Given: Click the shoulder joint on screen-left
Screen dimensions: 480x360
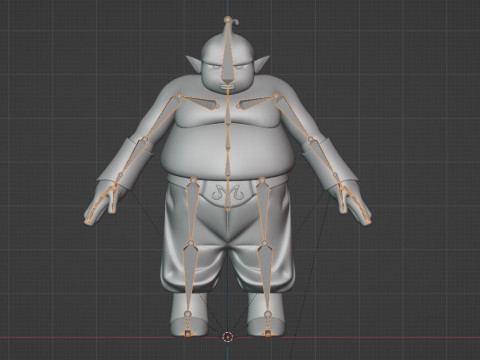Looking at the screenshot, I should tap(180, 96).
